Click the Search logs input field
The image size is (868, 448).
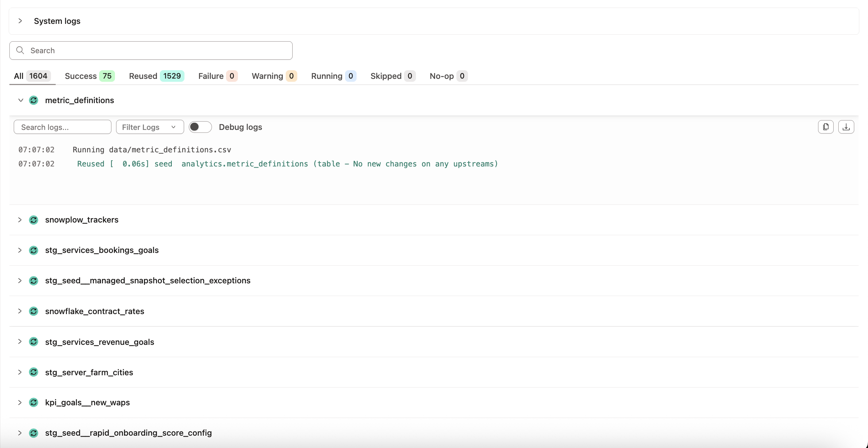(62, 127)
